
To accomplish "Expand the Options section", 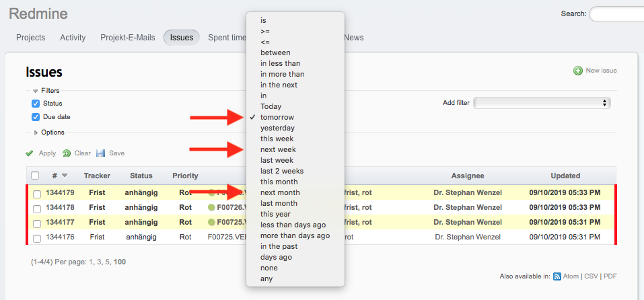I will [36, 133].
